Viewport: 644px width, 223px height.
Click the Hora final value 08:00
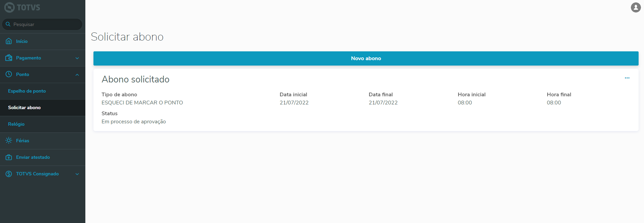(554, 103)
